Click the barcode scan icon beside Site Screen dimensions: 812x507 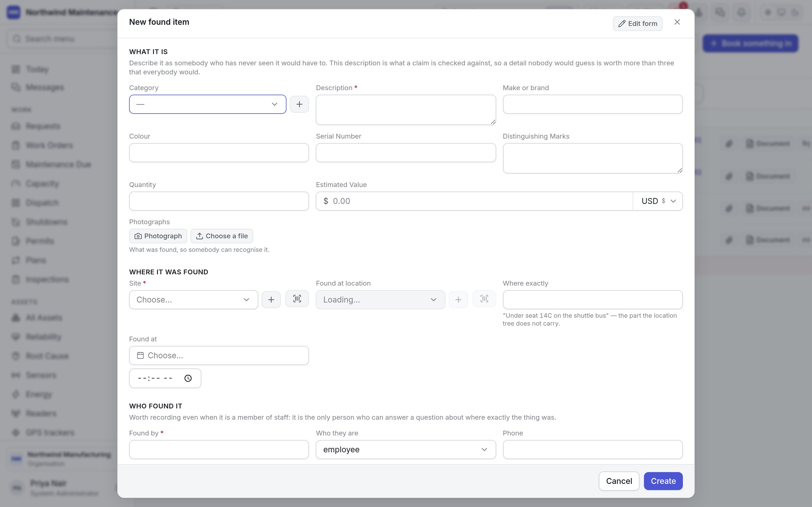(297, 299)
